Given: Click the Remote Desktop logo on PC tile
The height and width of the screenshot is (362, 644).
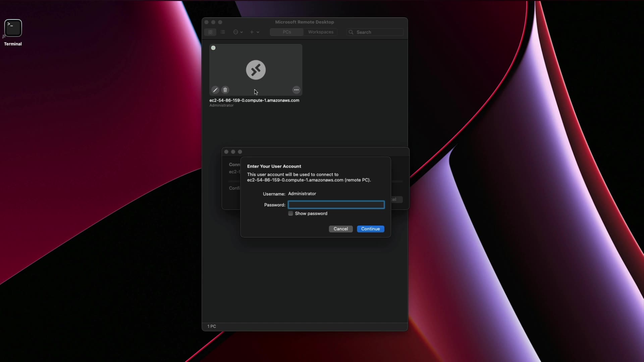Looking at the screenshot, I should [x=256, y=70].
